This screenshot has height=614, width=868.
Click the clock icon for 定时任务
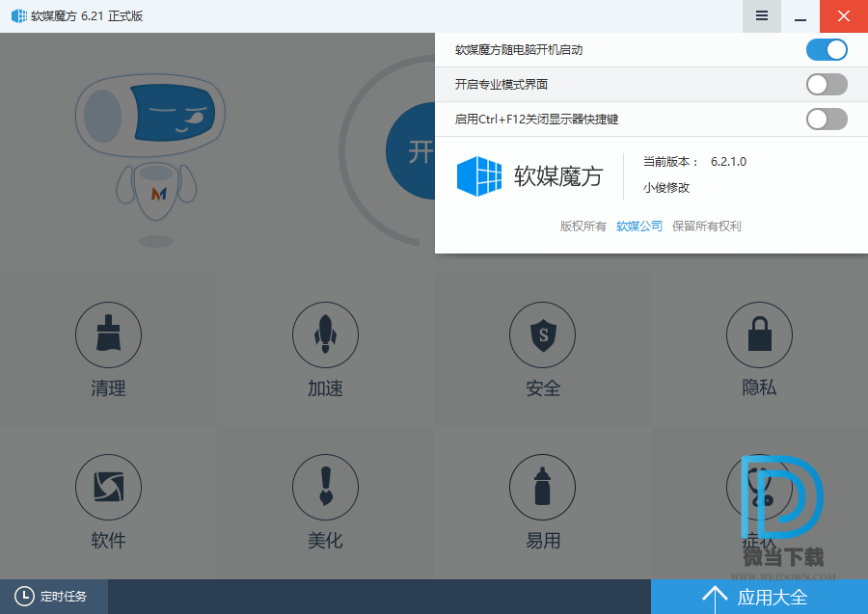click(24, 597)
